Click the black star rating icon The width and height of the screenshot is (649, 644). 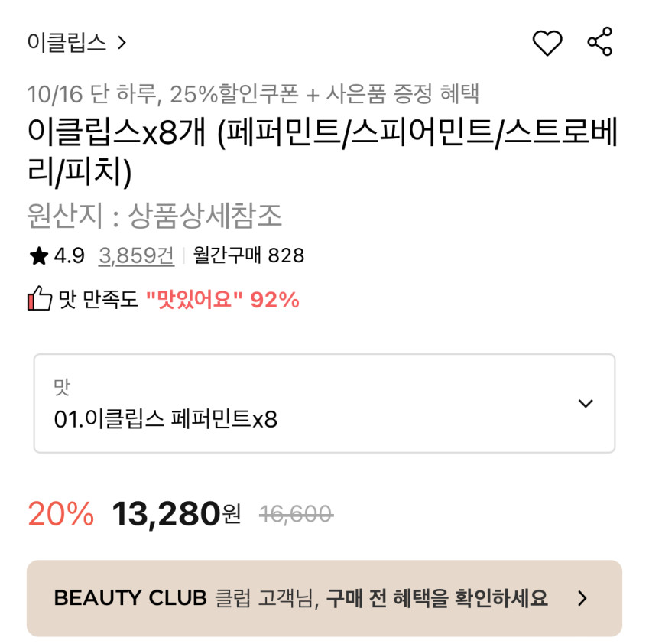pyautogui.click(x=38, y=255)
